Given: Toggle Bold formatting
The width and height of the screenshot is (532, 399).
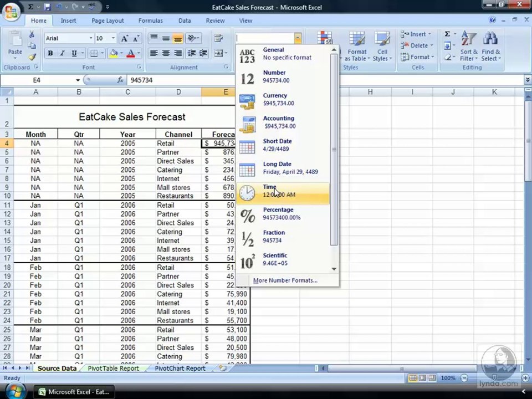Looking at the screenshot, I should (x=50, y=53).
